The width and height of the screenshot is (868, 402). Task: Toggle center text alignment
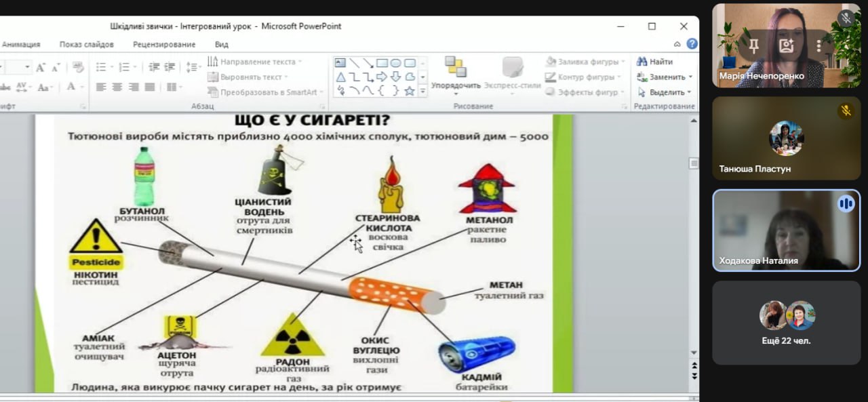(117, 87)
